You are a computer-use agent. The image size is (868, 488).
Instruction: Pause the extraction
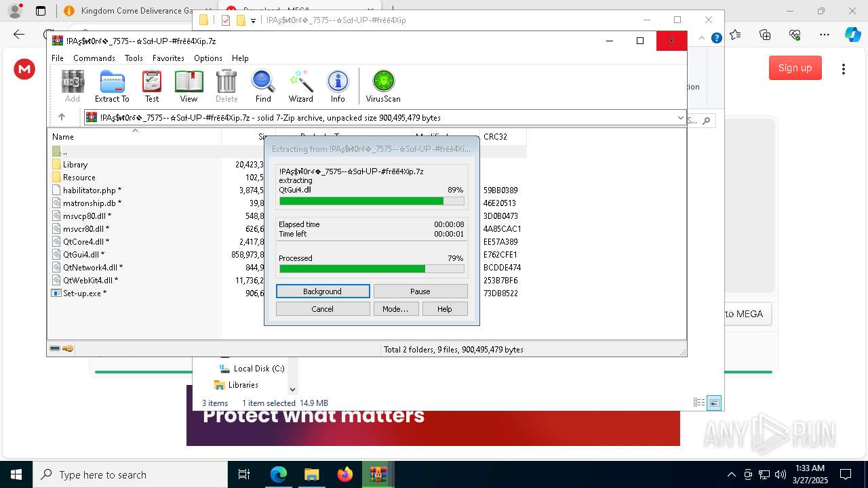pos(420,291)
